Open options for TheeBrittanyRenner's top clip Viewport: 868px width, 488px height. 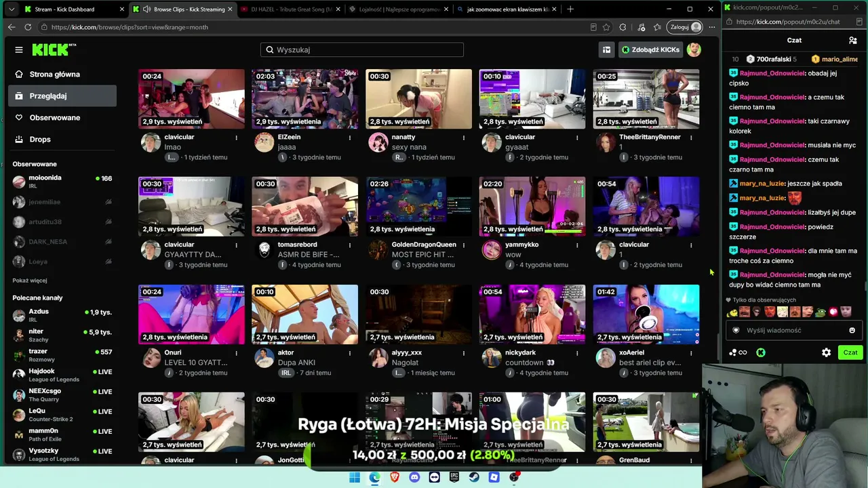(x=691, y=138)
